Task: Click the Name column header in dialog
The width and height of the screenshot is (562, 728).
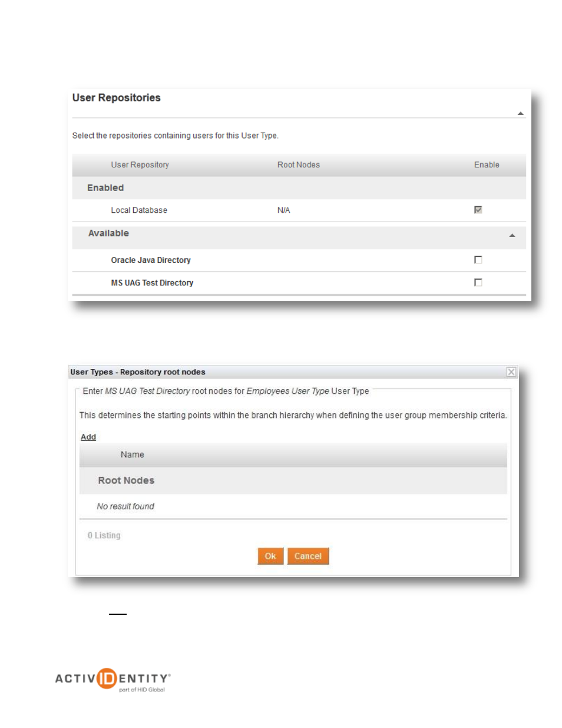Action: [132, 454]
